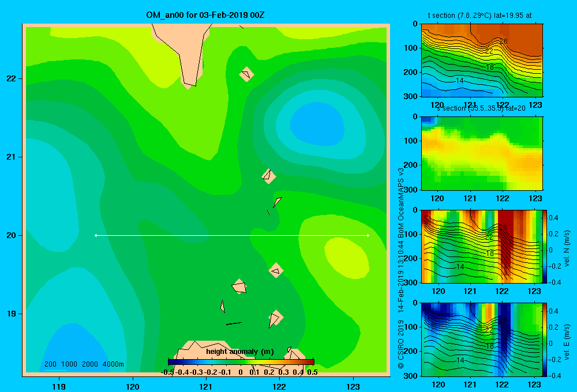This screenshot has height=392, width=577.
Task: Click the vel. E color scale bar
Action: pos(545,340)
